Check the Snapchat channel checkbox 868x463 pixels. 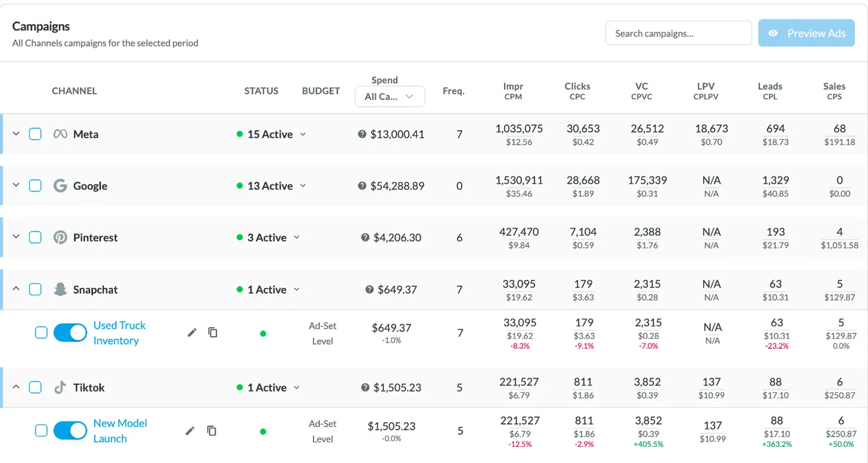coord(35,289)
